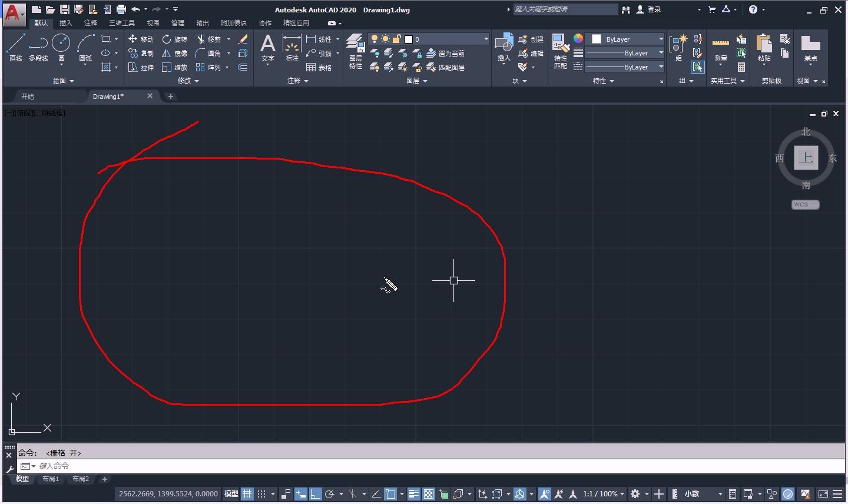This screenshot has width=848, height=504.
Task: Click the Array (阵列) tool
Action: tap(208, 67)
